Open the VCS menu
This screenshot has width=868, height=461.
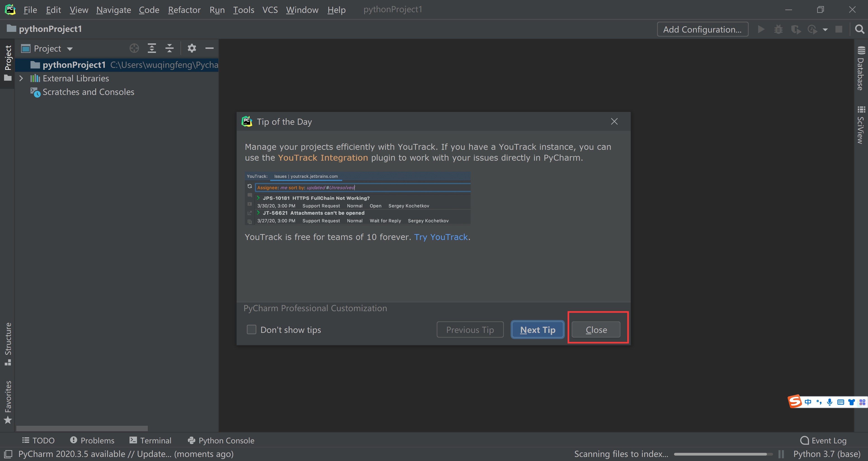270,10
